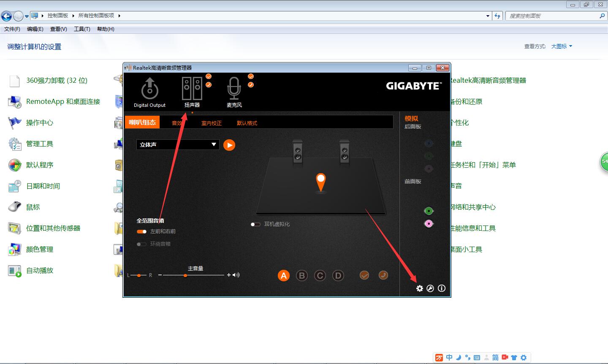
Task: Click the checkmark badge beside the microphone icon
Action: tap(251, 76)
